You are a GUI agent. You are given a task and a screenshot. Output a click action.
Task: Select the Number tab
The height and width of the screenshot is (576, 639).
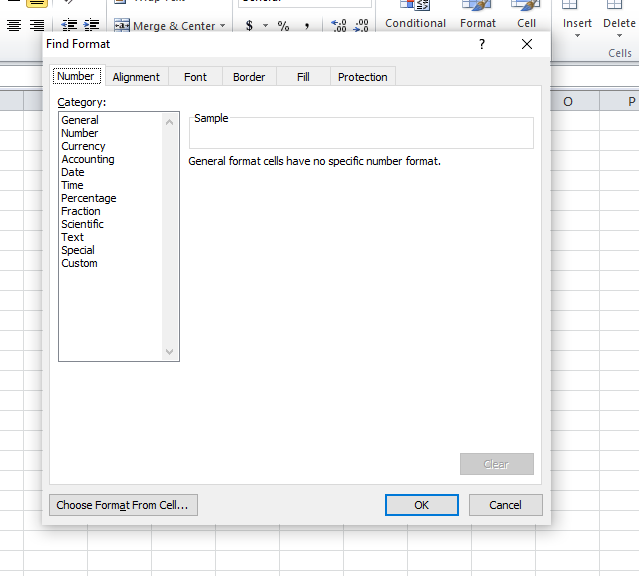tap(76, 76)
